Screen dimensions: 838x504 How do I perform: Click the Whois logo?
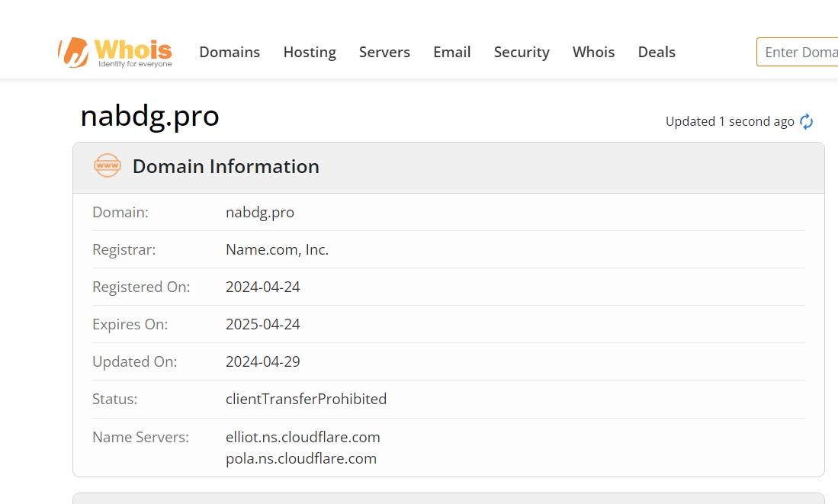[x=115, y=53]
